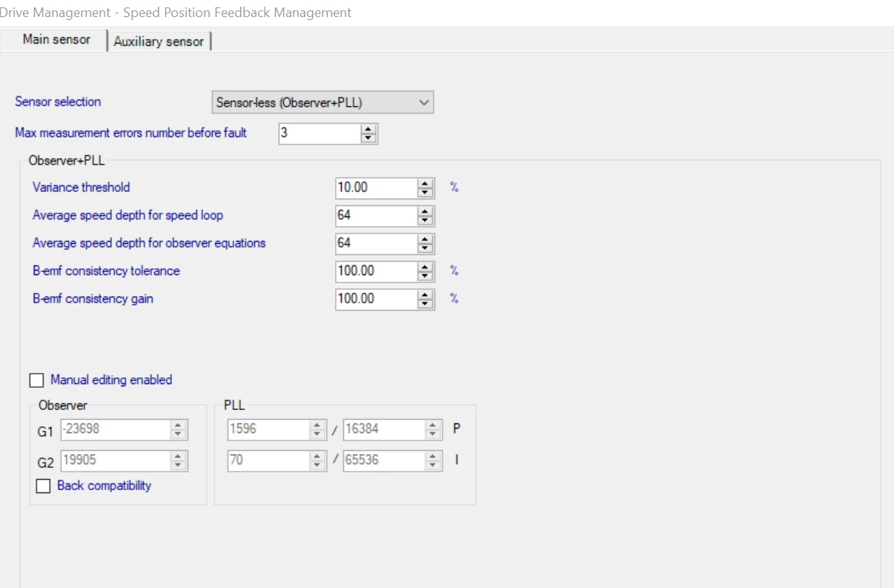
Task: Select the Main sensor tab
Action: (56, 39)
